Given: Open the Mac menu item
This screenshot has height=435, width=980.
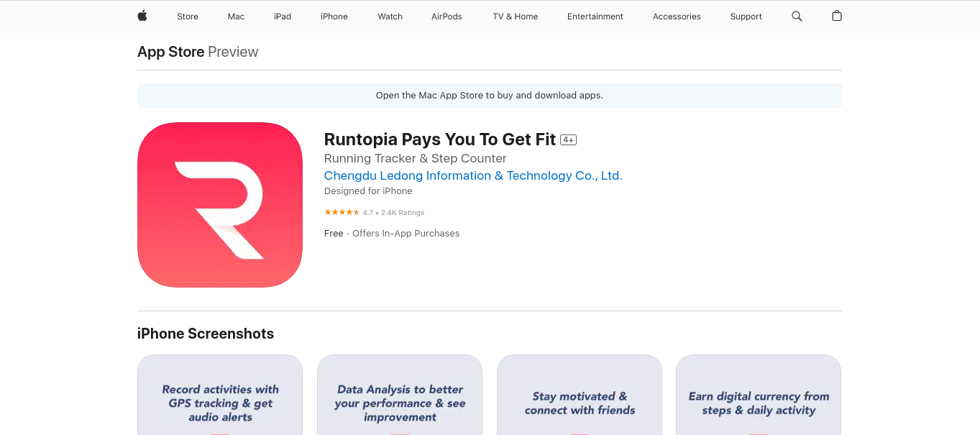Looking at the screenshot, I should coord(237,17).
